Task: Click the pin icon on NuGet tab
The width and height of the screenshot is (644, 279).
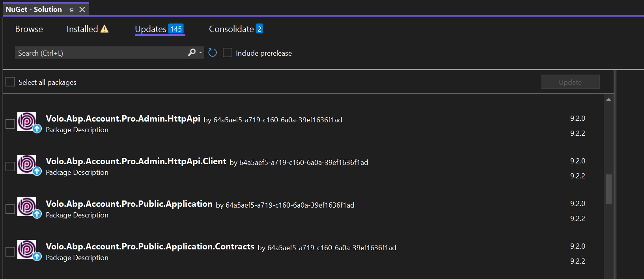Action: [71, 10]
